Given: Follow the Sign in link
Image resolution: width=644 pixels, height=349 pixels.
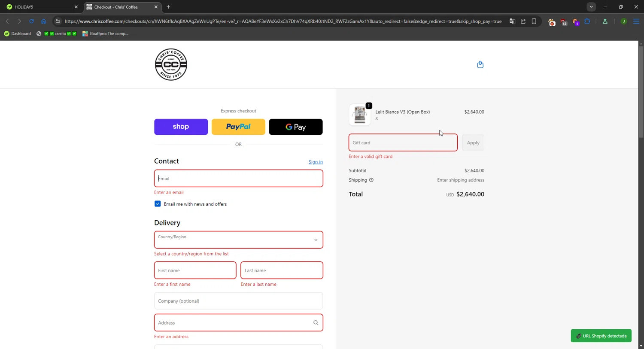Looking at the screenshot, I should pyautogui.click(x=316, y=162).
